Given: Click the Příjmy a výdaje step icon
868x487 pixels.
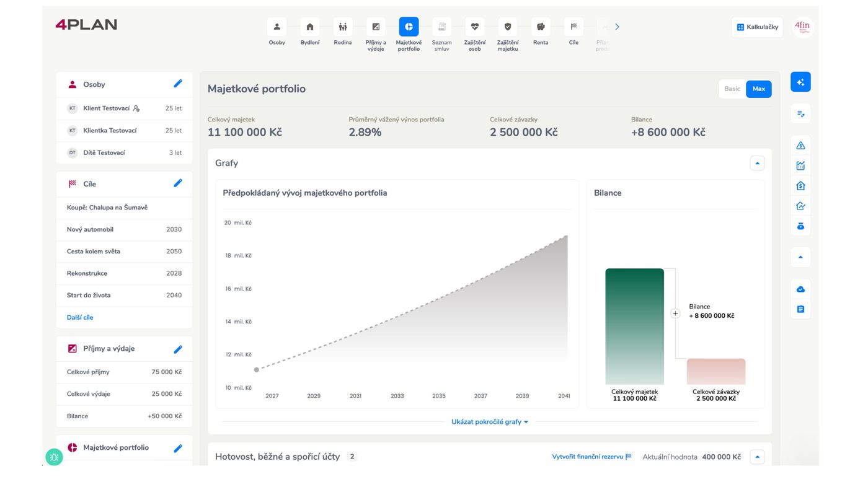Looking at the screenshot, I should point(375,27).
